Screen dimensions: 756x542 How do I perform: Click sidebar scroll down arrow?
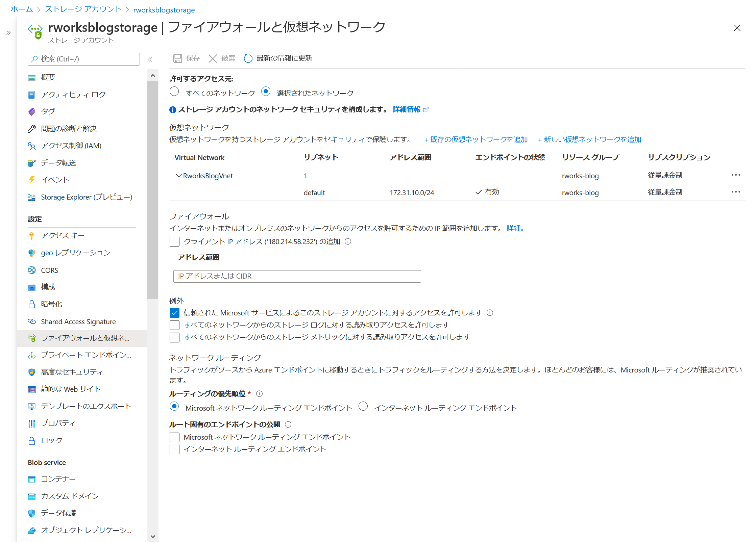(x=153, y=536)
